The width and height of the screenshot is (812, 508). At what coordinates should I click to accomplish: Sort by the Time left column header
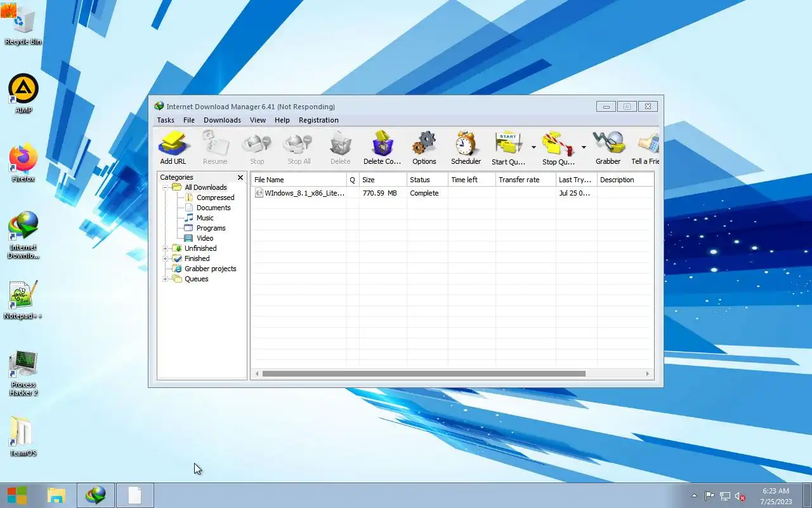point(471,180)
